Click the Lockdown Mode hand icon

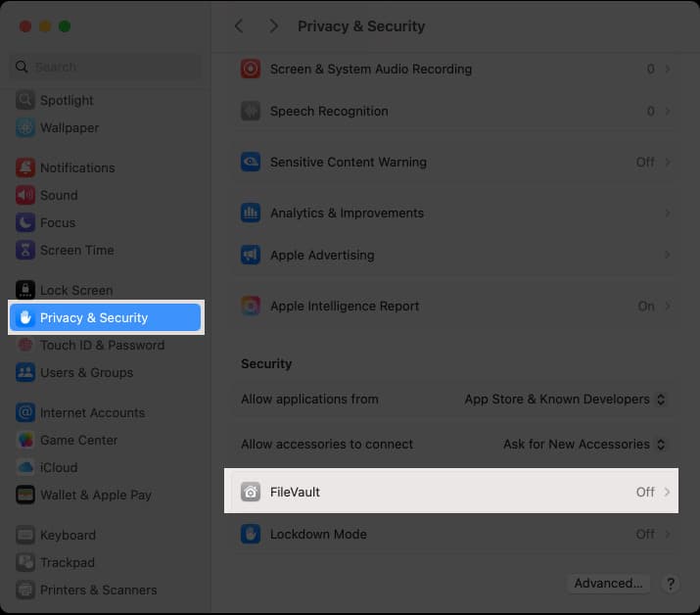point(251,534)
